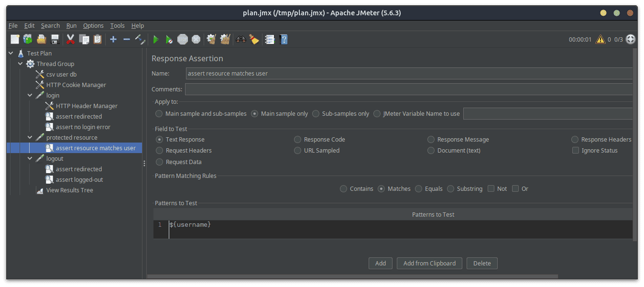Open Search with the binoculars icon
644x287 pixels.
[x=240, y=39]
